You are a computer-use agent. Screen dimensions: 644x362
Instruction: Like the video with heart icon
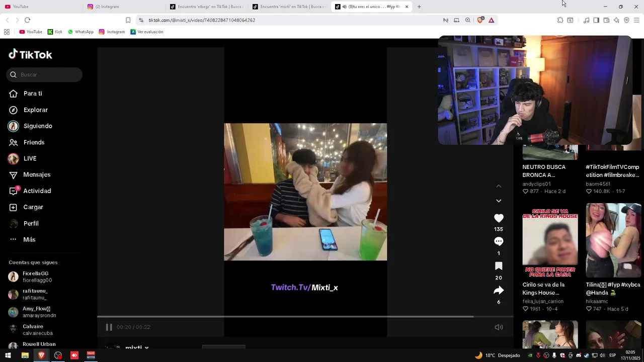(499, 218)
